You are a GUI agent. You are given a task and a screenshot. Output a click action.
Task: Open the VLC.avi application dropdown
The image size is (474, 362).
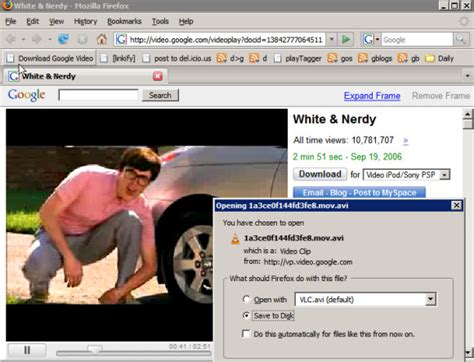[x=431, y=299]
